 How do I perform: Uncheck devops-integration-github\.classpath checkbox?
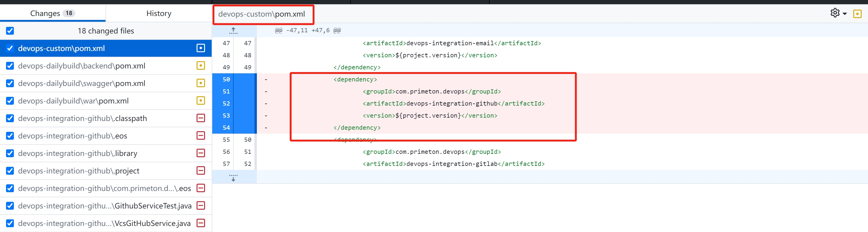pos(10,118)
